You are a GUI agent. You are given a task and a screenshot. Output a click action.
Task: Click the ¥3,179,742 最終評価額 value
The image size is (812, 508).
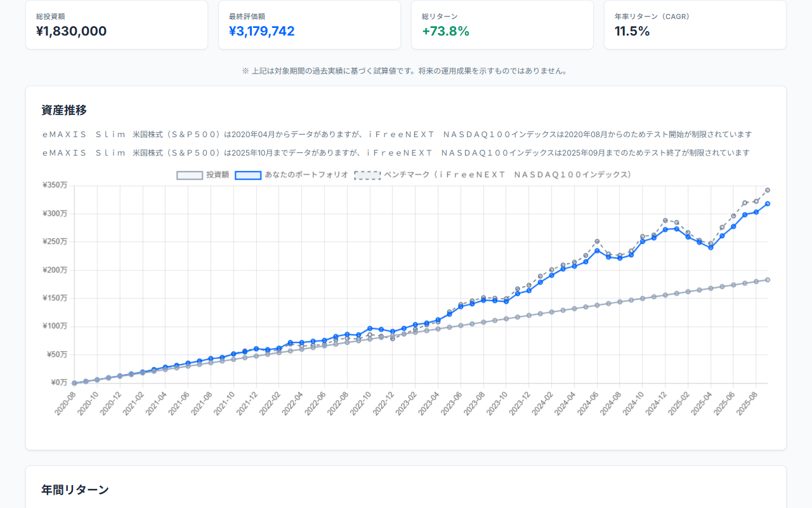click(x=261, y=31)
